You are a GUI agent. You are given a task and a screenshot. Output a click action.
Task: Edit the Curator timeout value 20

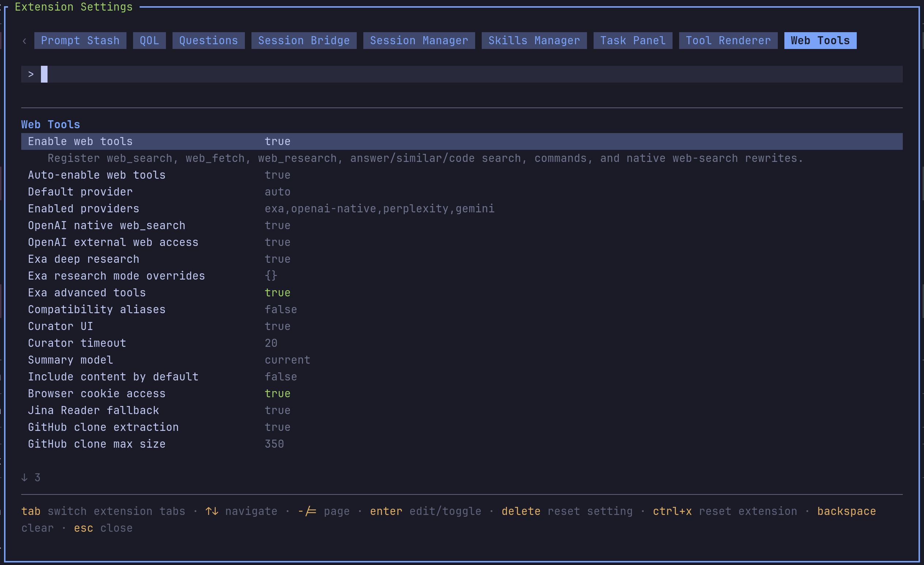point(271,344)
